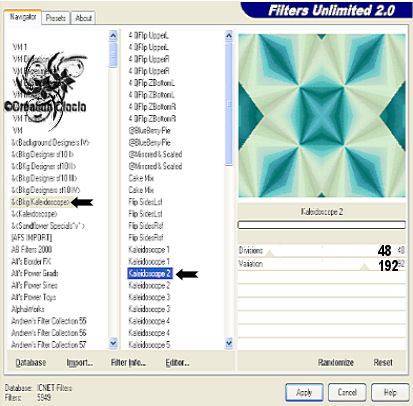
Task: Open the About tab
Action: point(83,18)
